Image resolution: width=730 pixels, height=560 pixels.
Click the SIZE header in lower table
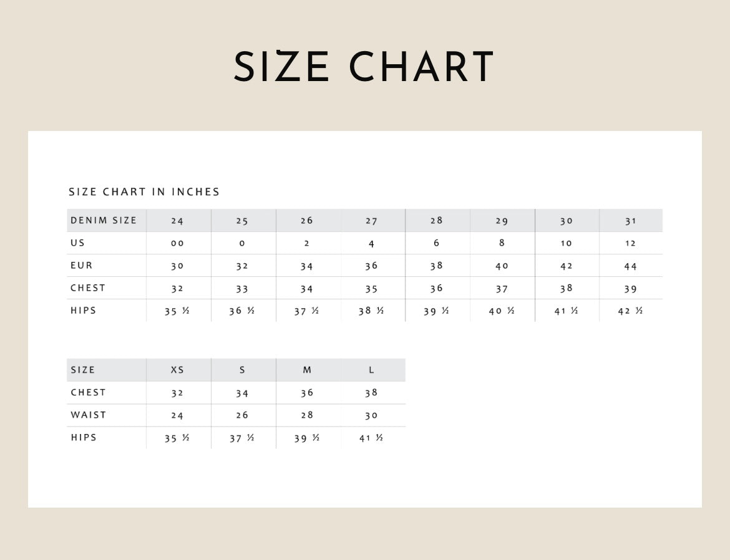click(x=83, y=370)
